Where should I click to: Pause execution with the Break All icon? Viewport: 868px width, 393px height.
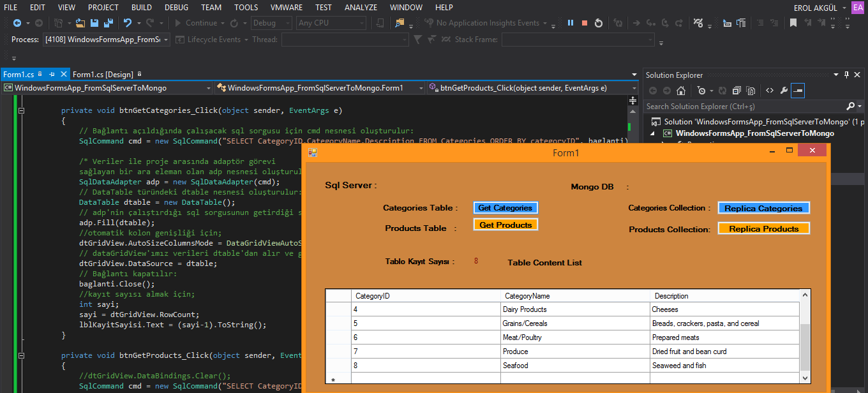(571, 23)
